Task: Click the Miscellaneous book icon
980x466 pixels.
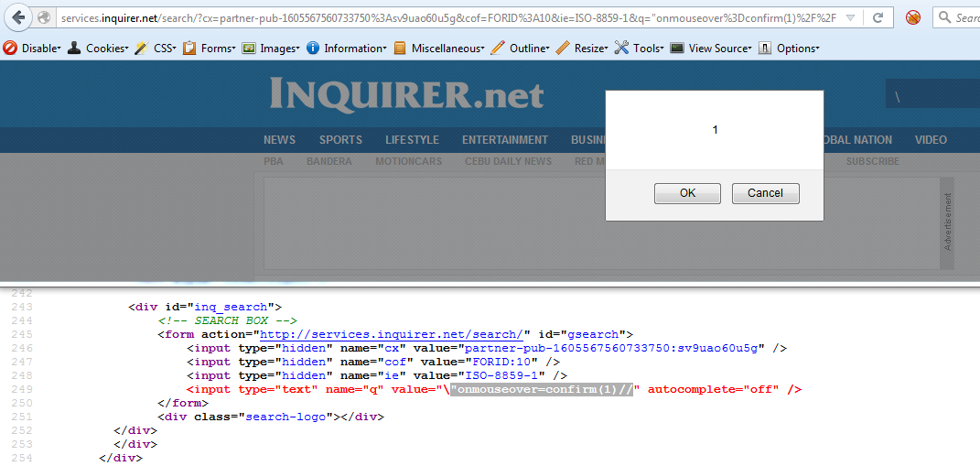Action: tap(400, 49)
